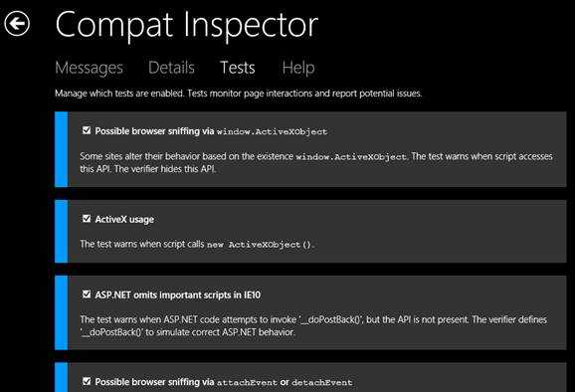Image resolution: width=575 pixels, height=392 pixels.
Task: Toggle the ActiveX usage checkbox
Action: [87, 219]
